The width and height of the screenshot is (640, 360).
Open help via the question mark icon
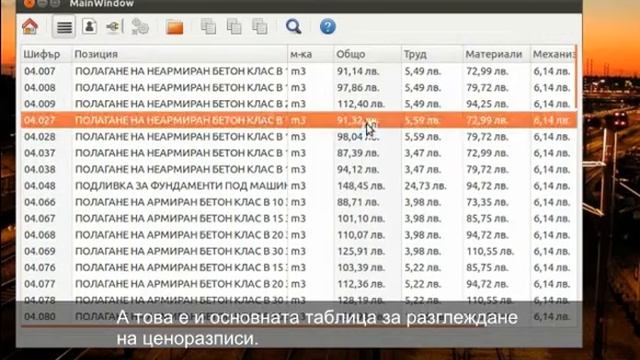coord(328,27)
